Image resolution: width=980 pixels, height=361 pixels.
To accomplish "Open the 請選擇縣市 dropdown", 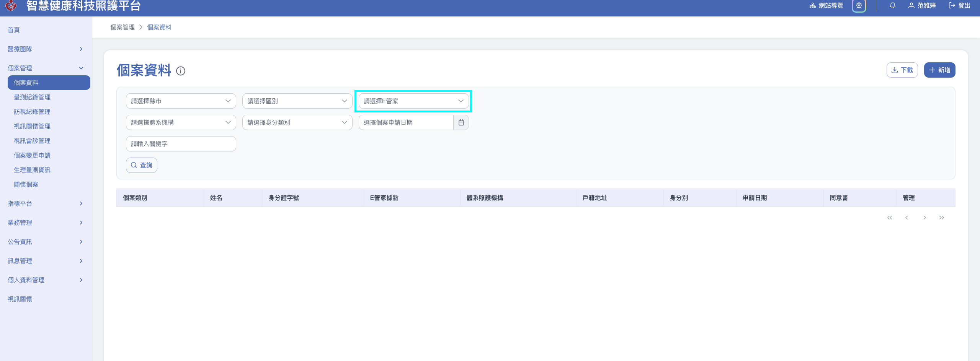I will (x=181, y=101).
